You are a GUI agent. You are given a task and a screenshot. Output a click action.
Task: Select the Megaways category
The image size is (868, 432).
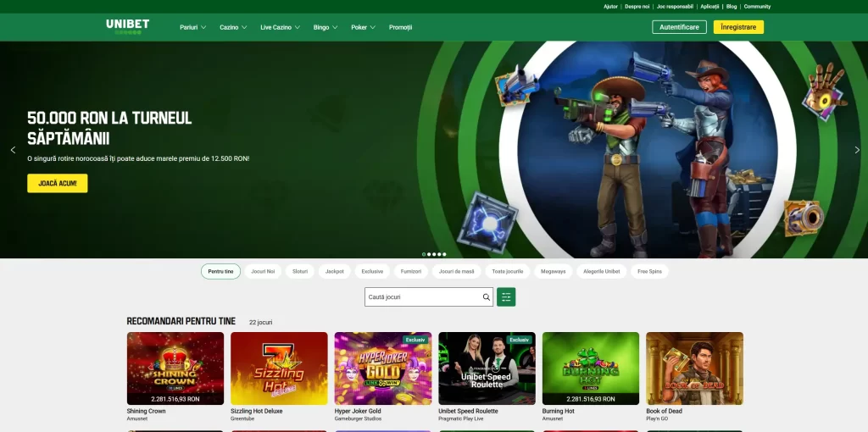554,272
